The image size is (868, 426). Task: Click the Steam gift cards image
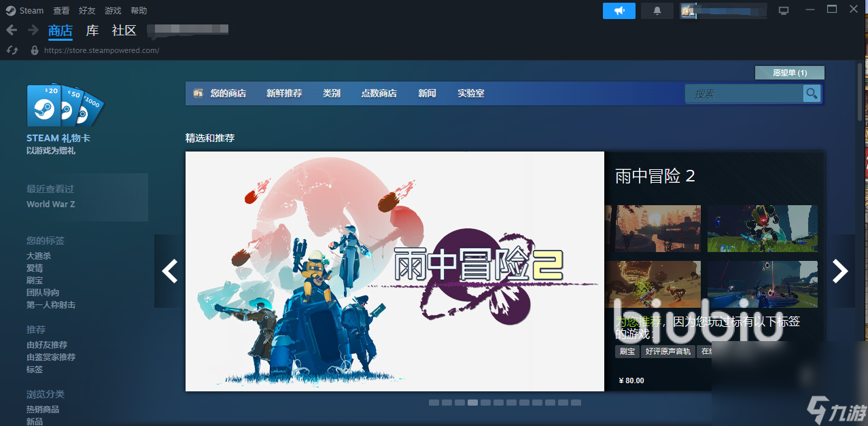coord(65,105)
